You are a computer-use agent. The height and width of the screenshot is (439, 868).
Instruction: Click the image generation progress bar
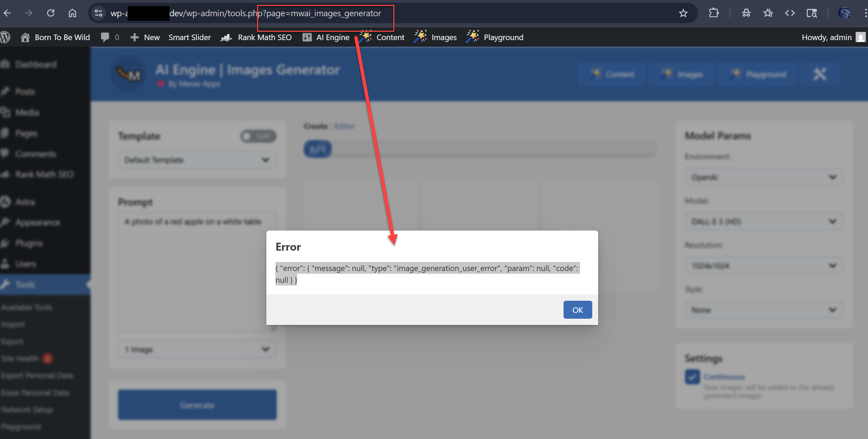tap(480, 149)
